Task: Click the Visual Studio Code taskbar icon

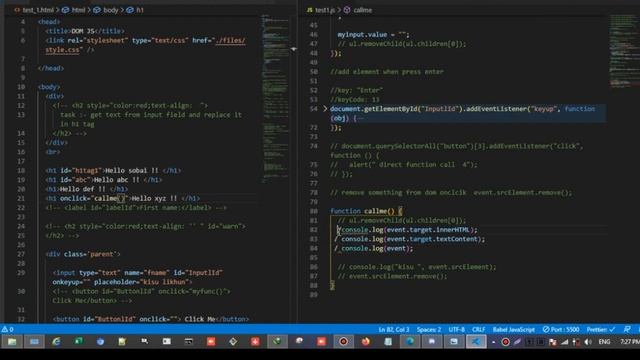Action: coord(476,342)
